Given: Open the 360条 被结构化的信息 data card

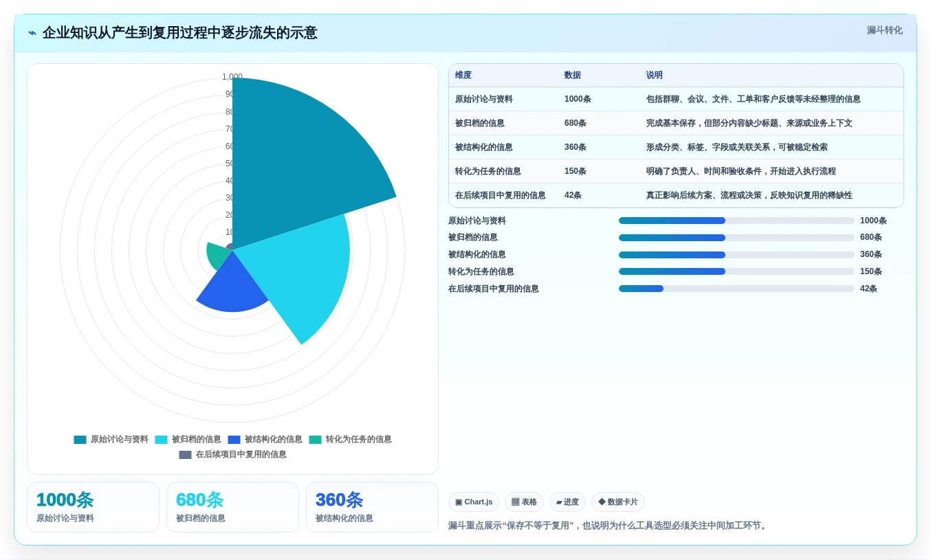Looking at the screenshot, I should [x=372, y=507].
